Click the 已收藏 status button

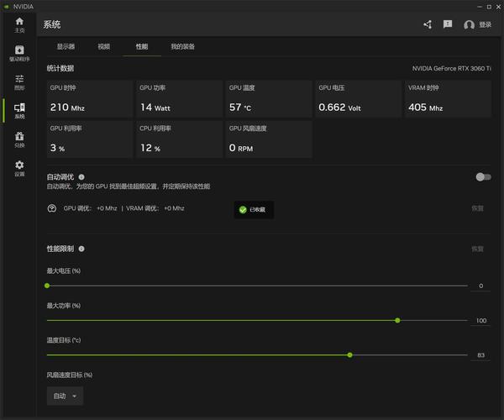pyautogui.click(x=254, y=210)
